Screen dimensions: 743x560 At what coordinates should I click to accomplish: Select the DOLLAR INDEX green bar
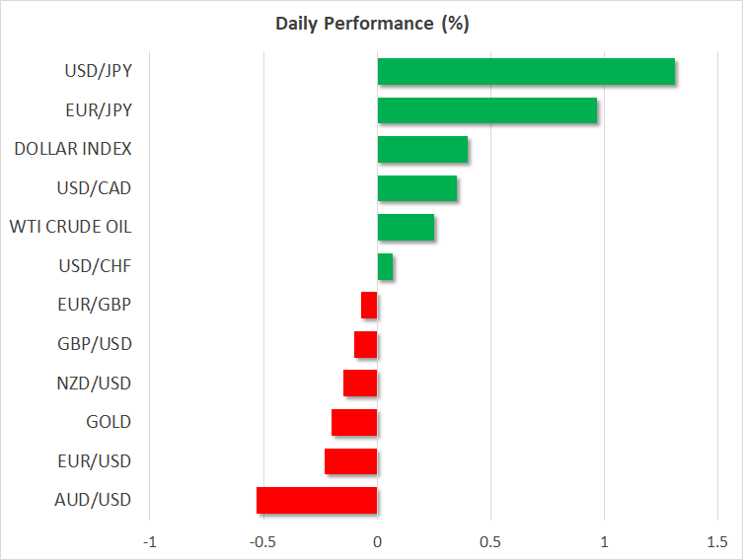(x=422, y=150)
